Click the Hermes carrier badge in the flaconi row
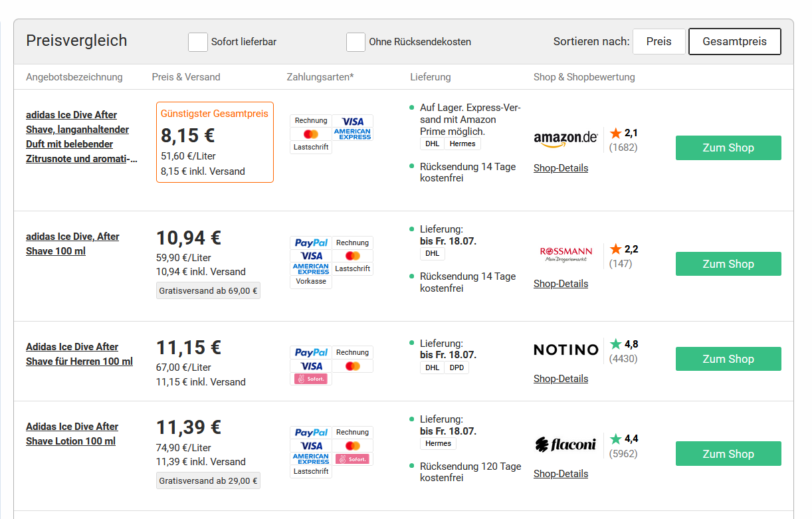This screenshot has width=812, height=519. click(439, 443)
